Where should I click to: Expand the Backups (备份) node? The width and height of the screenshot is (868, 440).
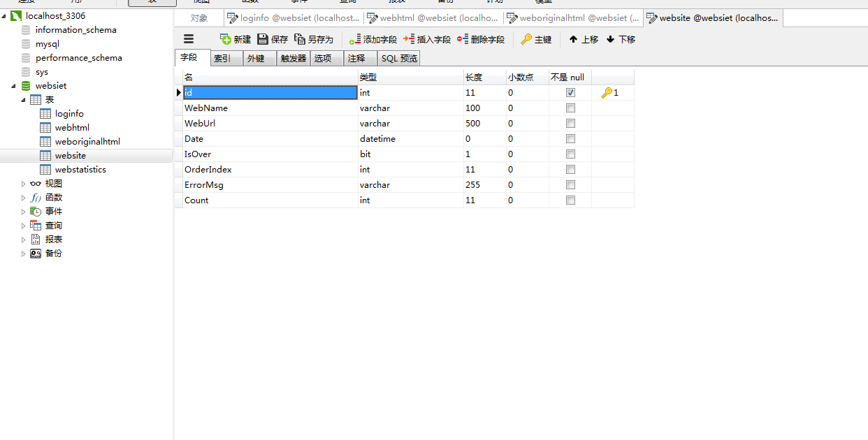23,253
